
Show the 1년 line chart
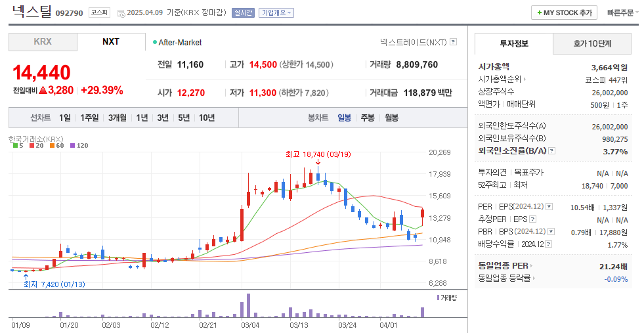pyautogui.click(x=142, y=118)
